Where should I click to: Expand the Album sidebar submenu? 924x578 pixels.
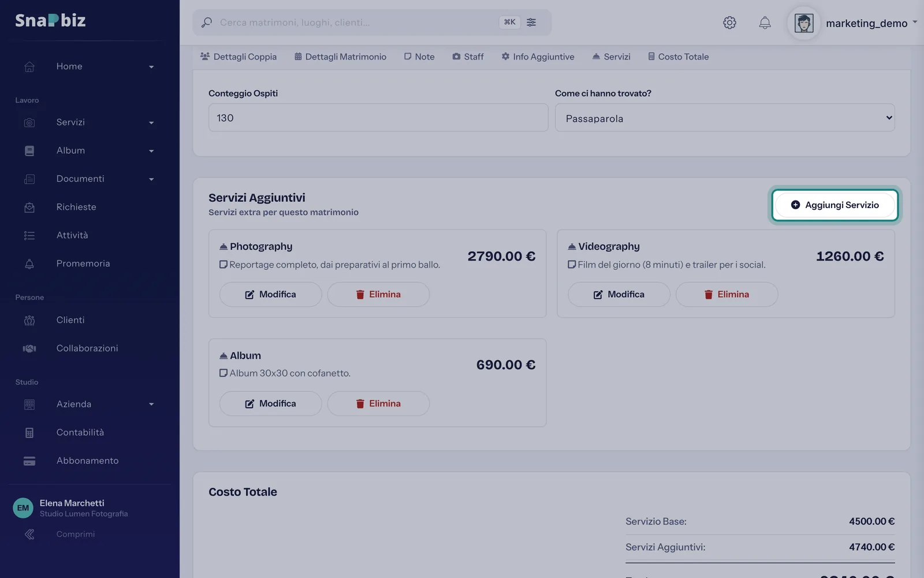(x=151, y=151)
